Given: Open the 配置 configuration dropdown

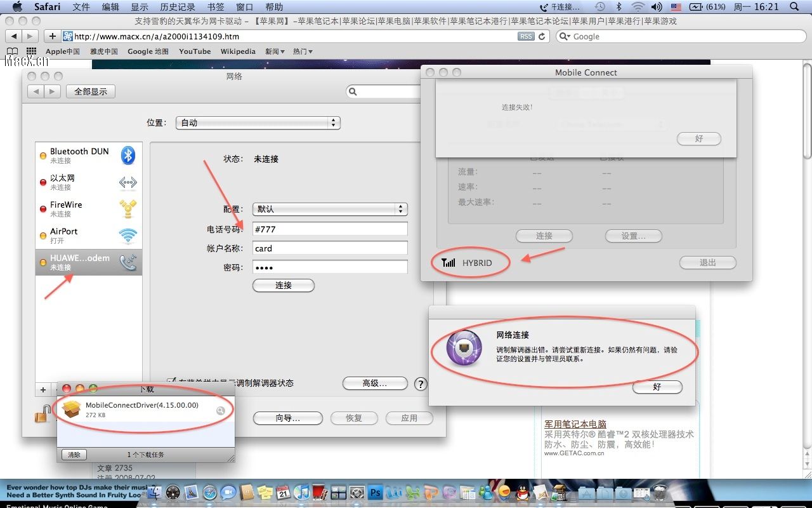Looking at the screenshot, I should coord(330,209).
